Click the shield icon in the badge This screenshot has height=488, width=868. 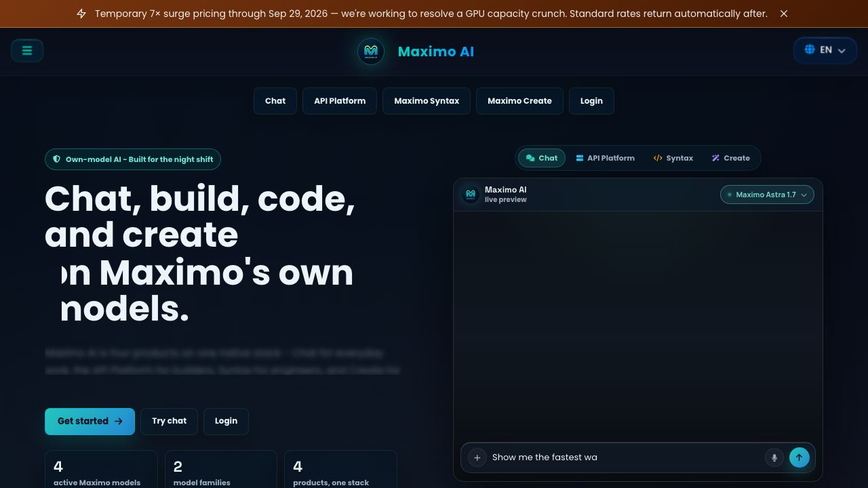(x=57, y=159)
